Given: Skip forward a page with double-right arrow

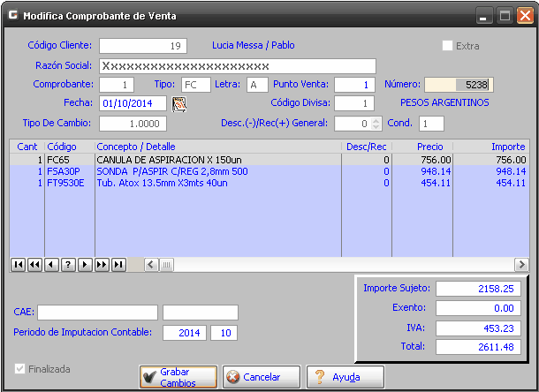Looking at the screenshot, I should pyautogui.click(x=102, y=265).
